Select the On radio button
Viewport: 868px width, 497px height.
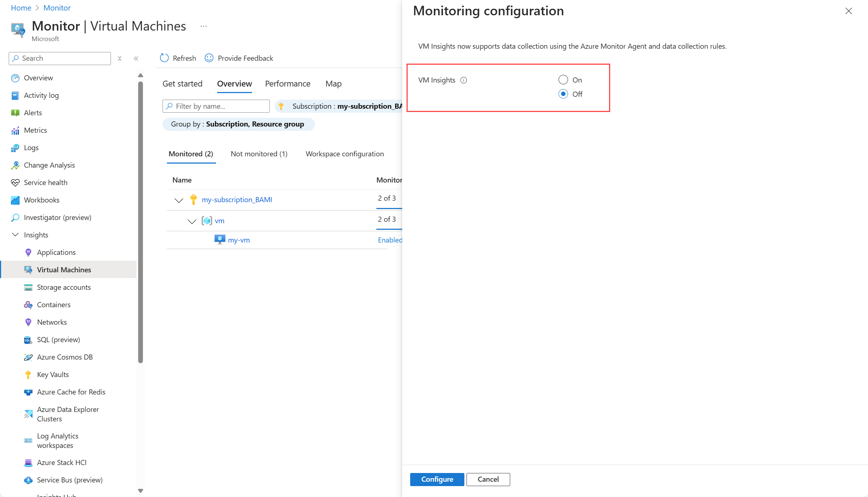[x=563, y=80]
